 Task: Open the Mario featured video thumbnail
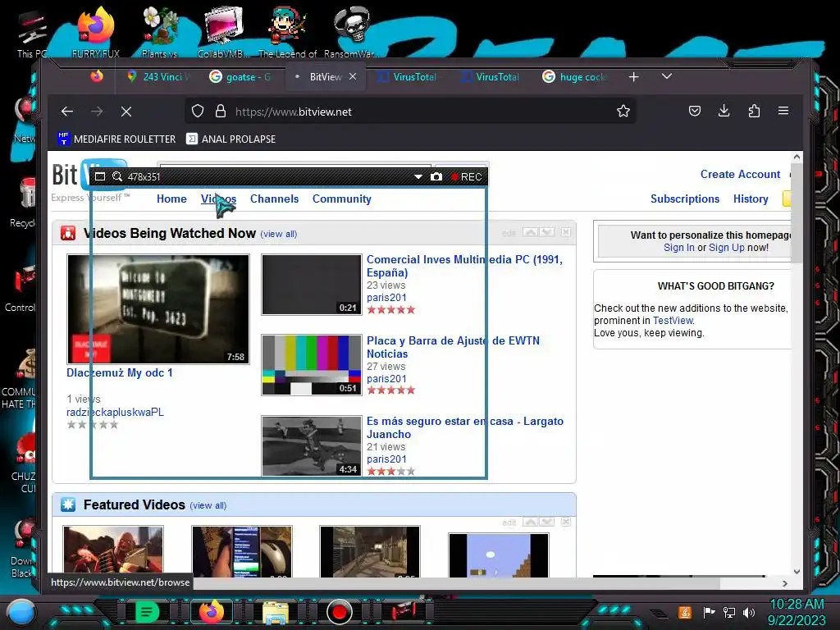click(498, 555)
